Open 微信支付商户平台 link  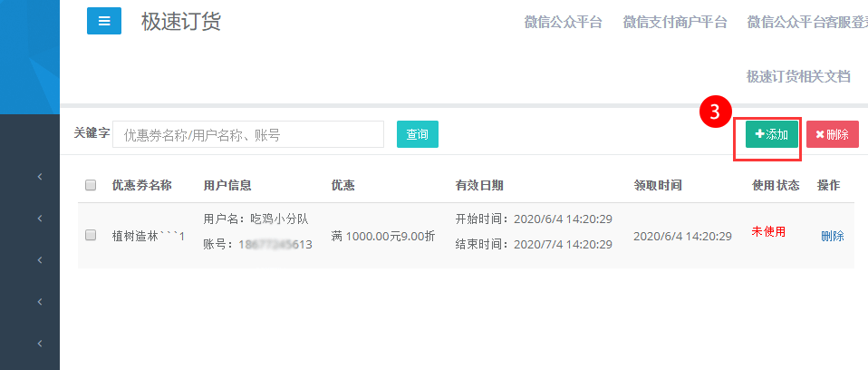(x=675, y=22)
